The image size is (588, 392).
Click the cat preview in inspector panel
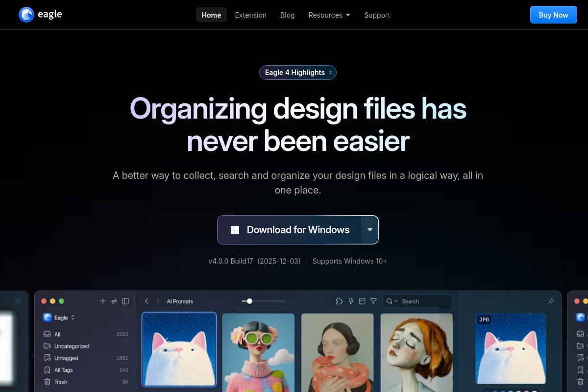coord(511,348)
